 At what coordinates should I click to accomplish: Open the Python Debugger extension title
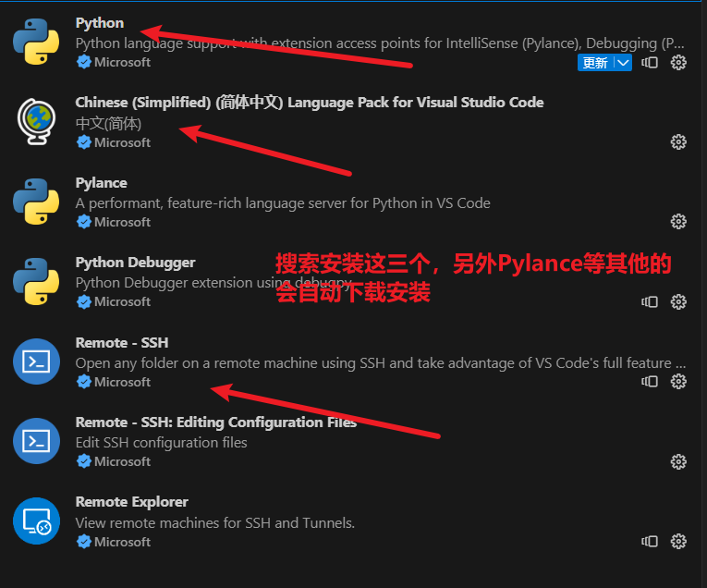pos(135,263)
